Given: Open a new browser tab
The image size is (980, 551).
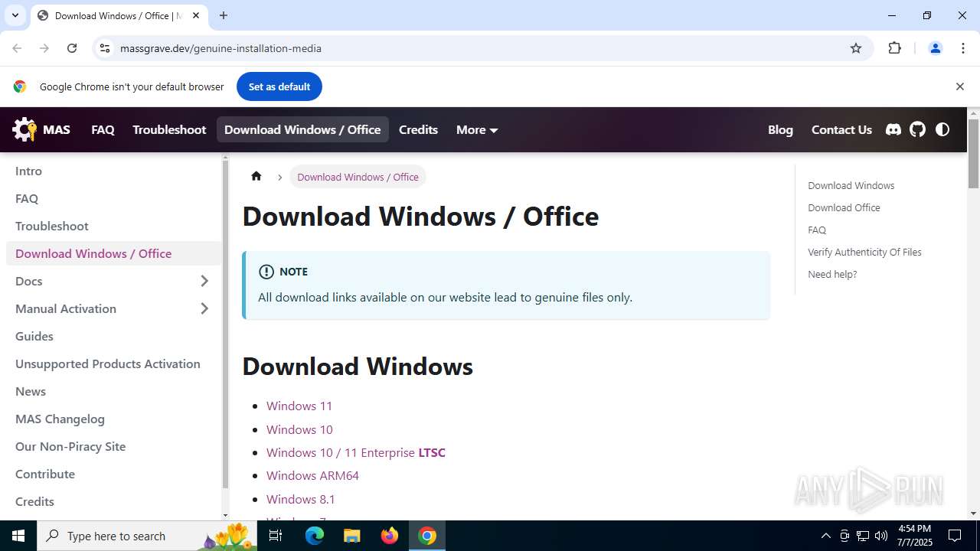Looking at the screenshot, I should pos(224,15).
